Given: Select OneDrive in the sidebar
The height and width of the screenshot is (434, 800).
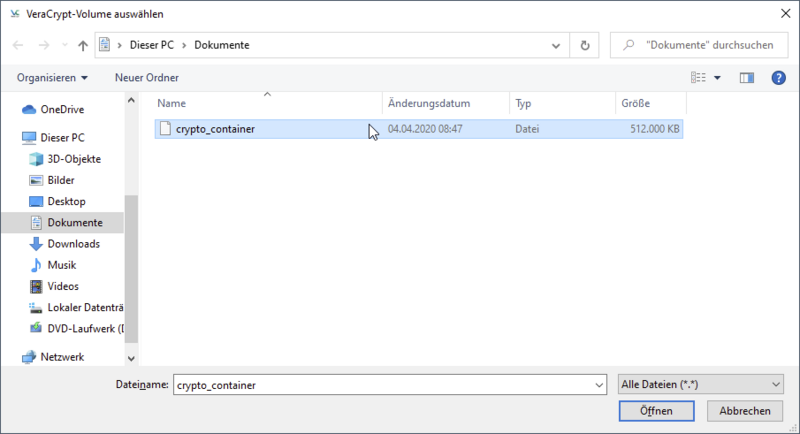Looking at the screenshot, I should 61,110.
